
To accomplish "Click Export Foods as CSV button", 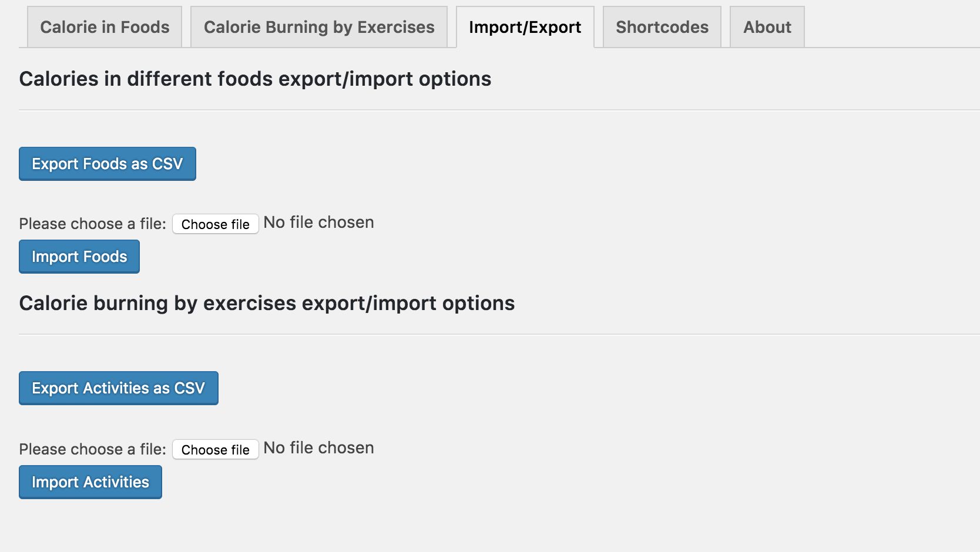I will (108, 164).
